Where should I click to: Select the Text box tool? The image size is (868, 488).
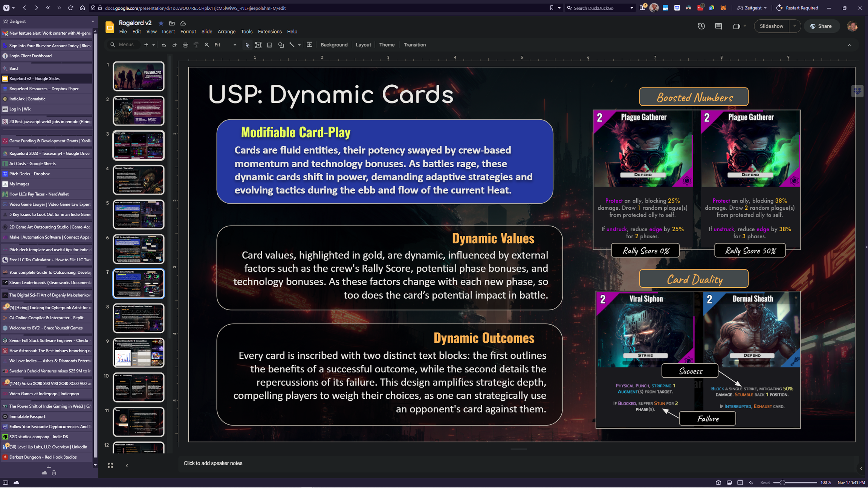point(258,45)
